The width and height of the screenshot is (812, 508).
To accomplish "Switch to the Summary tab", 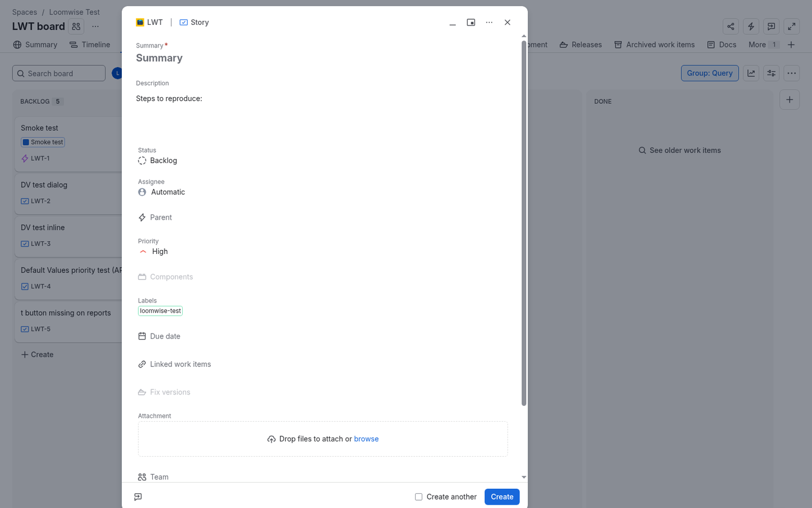I will point(35,45).
